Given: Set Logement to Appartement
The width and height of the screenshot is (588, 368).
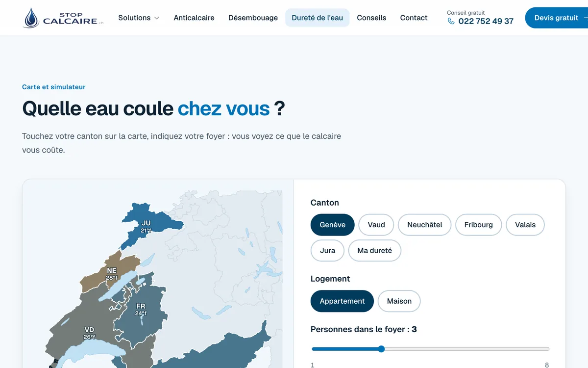Looking at the screenshot, I should pos(343,301).
